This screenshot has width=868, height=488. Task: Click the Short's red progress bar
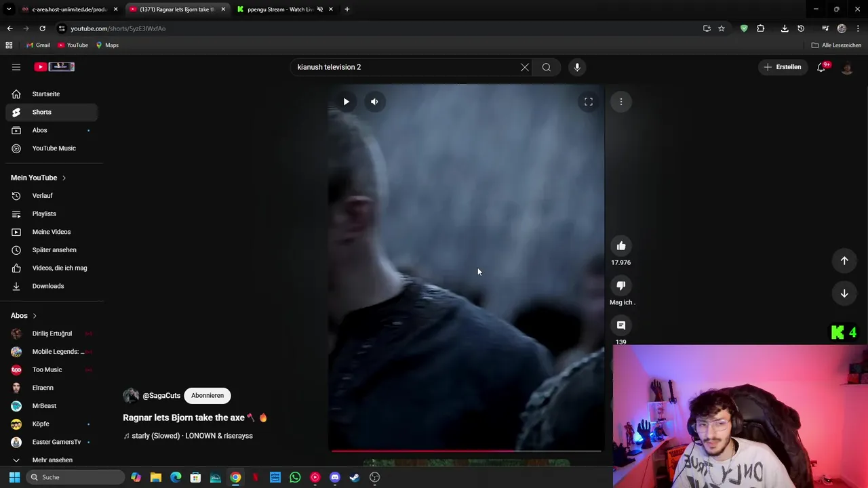tap(467, 451)
